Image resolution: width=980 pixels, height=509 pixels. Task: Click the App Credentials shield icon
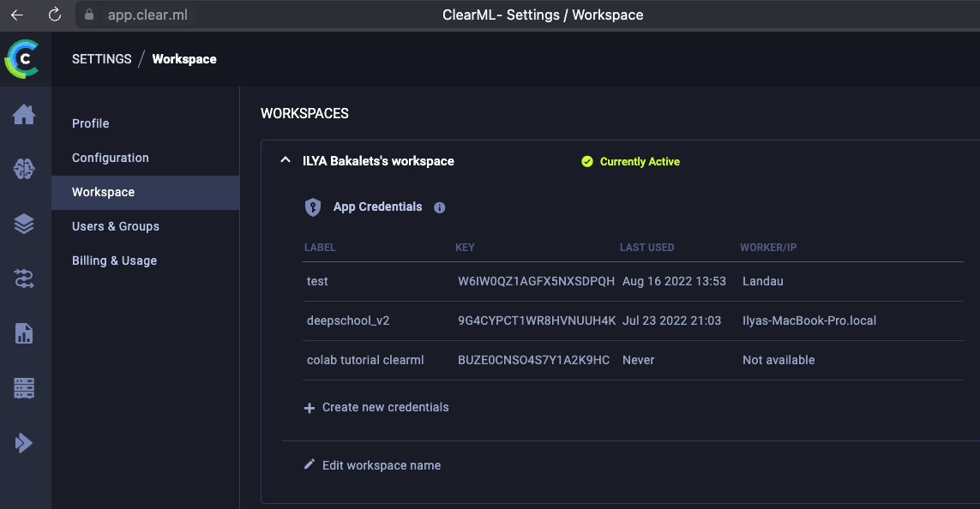[312, 207]
